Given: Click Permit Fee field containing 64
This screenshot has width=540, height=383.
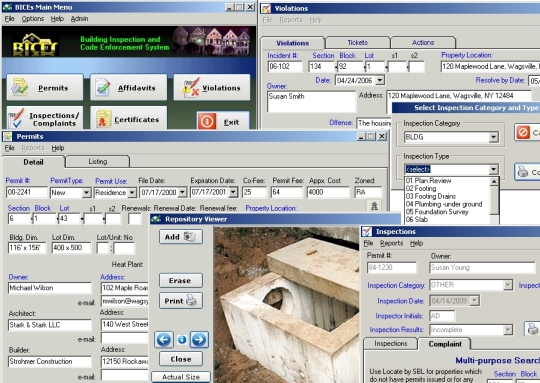Looking at the screenshot, I should tap(287, 192).
